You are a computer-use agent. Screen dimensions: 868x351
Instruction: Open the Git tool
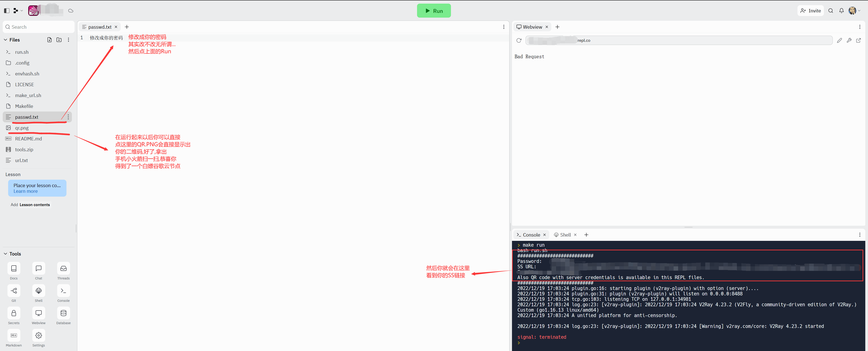coord(14,291)
